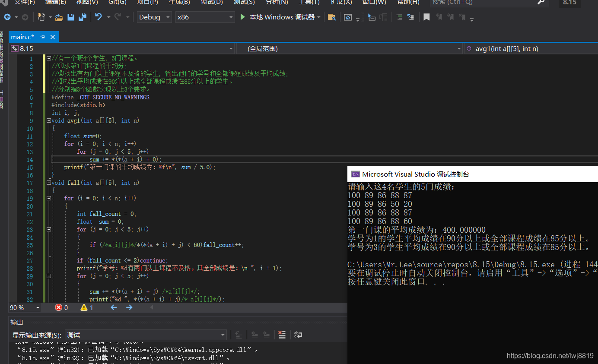Screen dimensions: 598x364
Task: Click the #define _CRT_SECURE_NO_WARNINGS line
Action: [x=100, y=97]
